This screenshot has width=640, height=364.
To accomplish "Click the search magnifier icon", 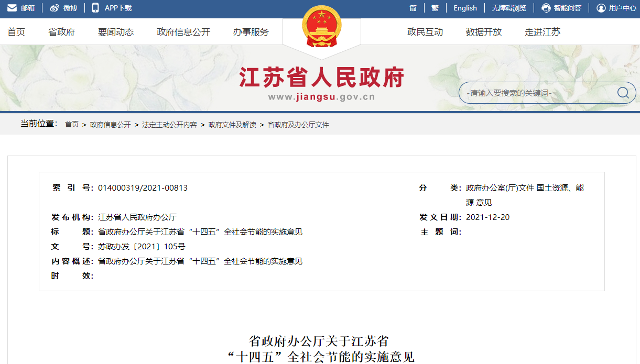I will click(623, 93).
